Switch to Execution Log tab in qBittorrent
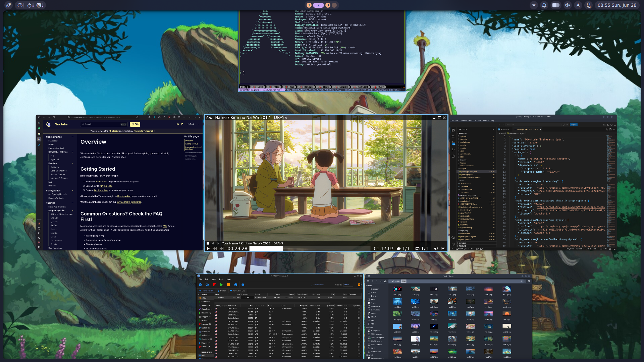Viewport: 644px width, 362px height. pyautogui.click(x=238, y=291)
